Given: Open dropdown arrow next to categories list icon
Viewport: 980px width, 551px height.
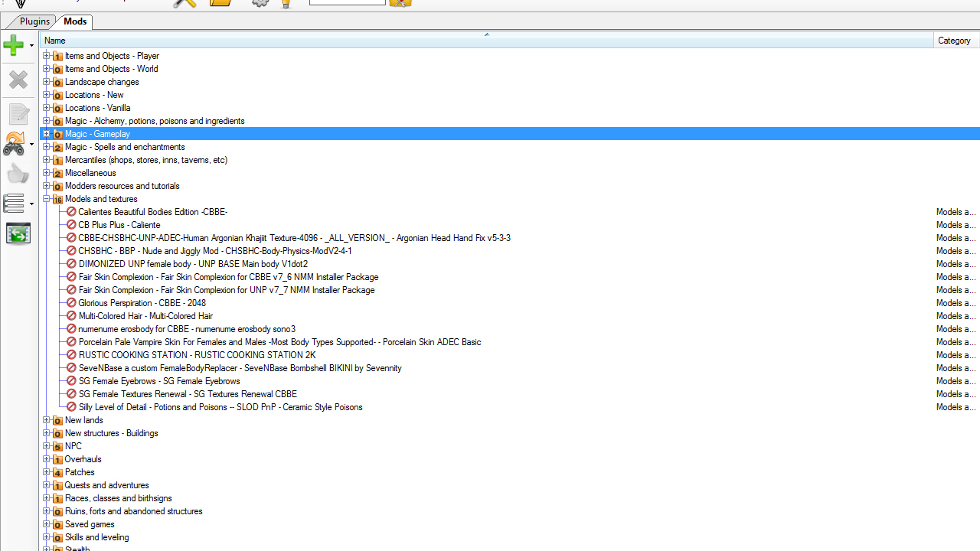Looking at the screenshot, I should [31, 204].
